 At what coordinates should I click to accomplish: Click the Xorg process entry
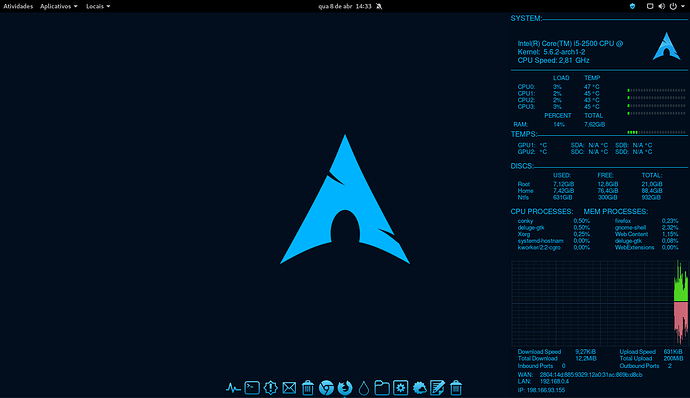(524, 234)
